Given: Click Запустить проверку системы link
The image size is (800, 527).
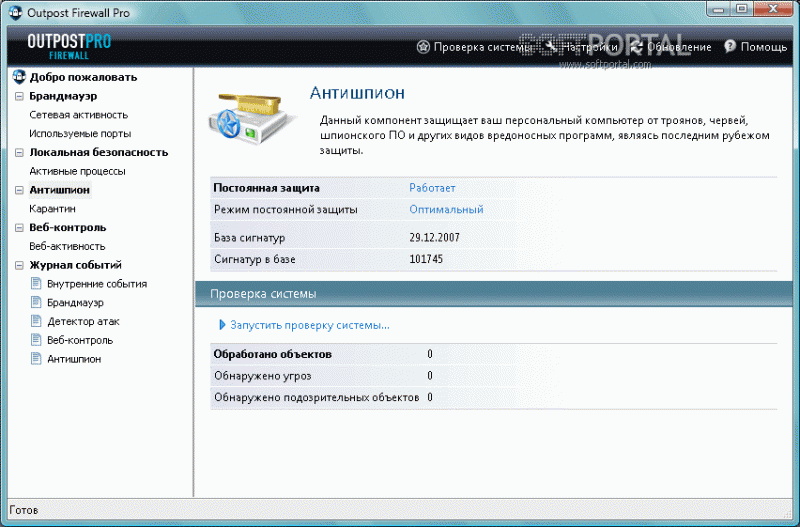Looking at the screenshot, I should pyautogui.click(x=310, y=325).
